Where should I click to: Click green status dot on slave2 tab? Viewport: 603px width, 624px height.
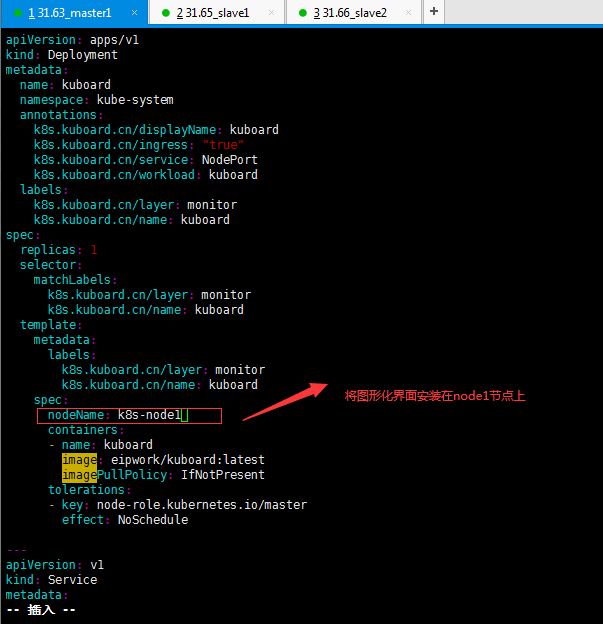click(x=303, y=13)
